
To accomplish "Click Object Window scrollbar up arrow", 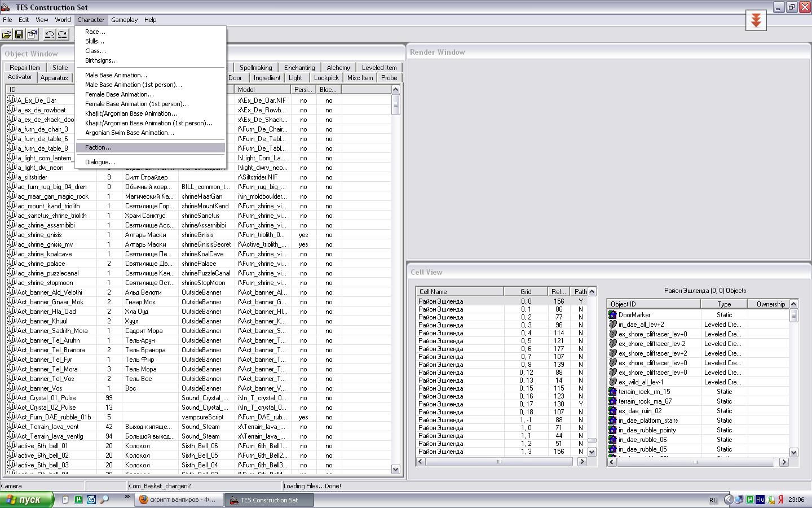I will (395, 89).
